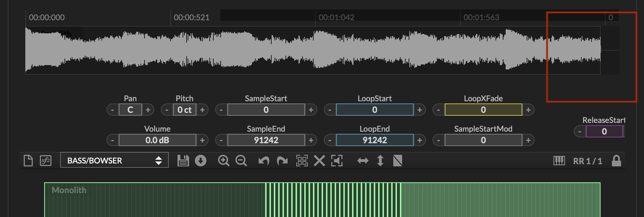This screenshot has width=644, height=217.
Task: Click the circular download arrow icon
Action: [x=201, y=161]
